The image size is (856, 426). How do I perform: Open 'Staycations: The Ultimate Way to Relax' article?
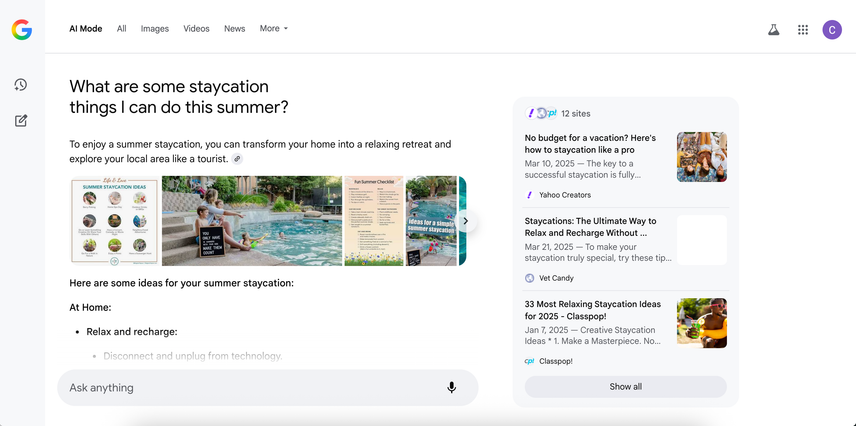pyautogui.click(x=590, y=227)
